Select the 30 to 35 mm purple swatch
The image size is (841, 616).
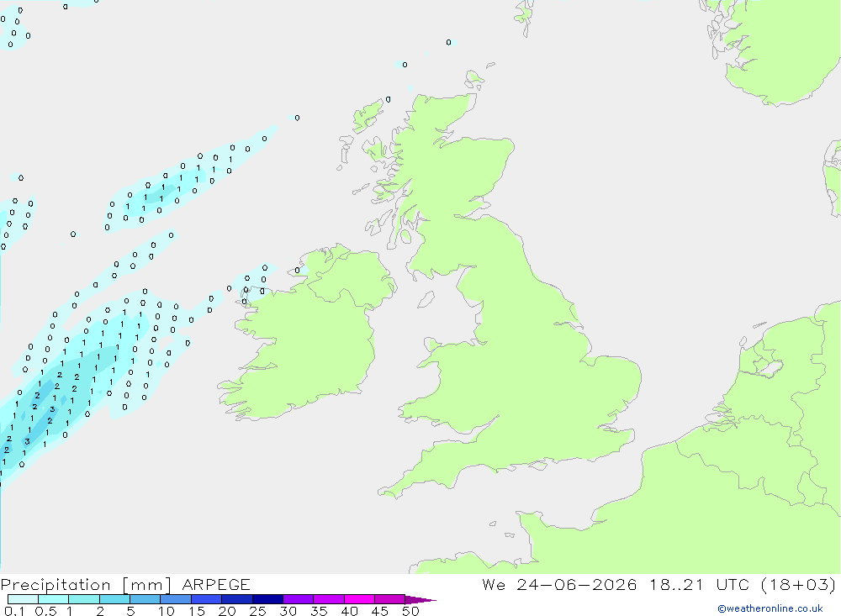pos(298,599)
